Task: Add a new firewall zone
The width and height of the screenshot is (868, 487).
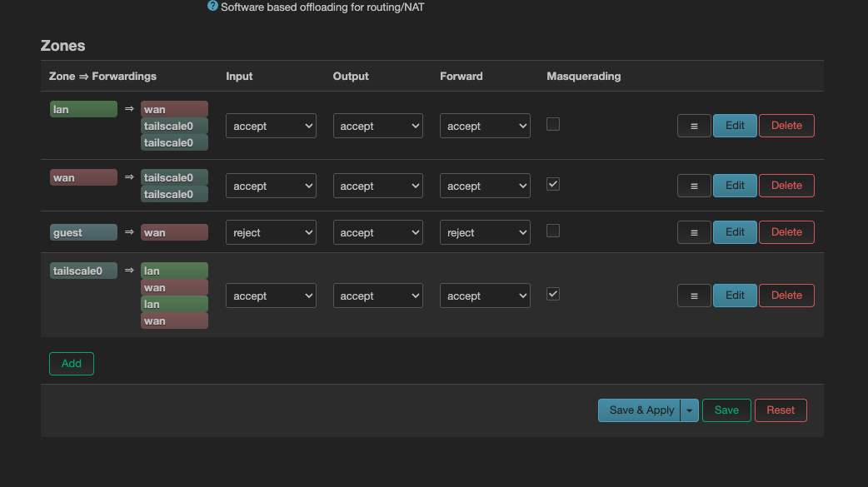Action: point(72,364)
